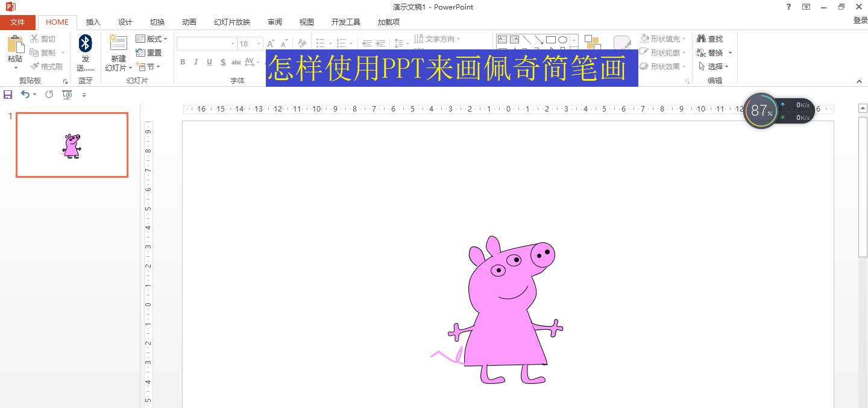Click the Copy (复制) button
The height and width of the screenshot is (408, 868).
(x=43, y=53)
